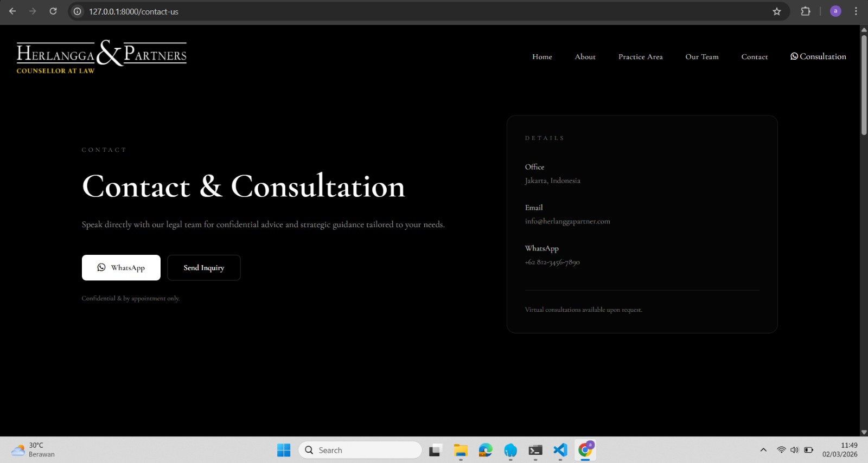Open the blue bird app icon on the taskbar
This screenshot has height=463, width=868.
pos(510,450)
